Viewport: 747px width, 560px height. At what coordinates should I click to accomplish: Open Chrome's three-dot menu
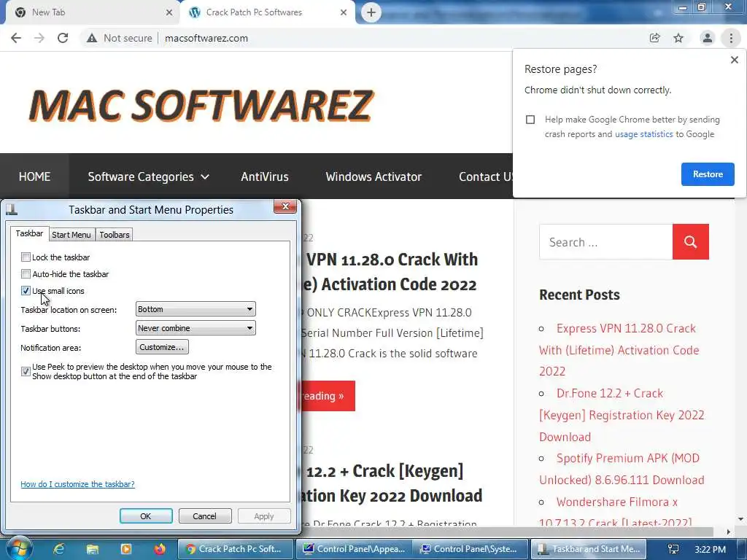click(731, 38)
